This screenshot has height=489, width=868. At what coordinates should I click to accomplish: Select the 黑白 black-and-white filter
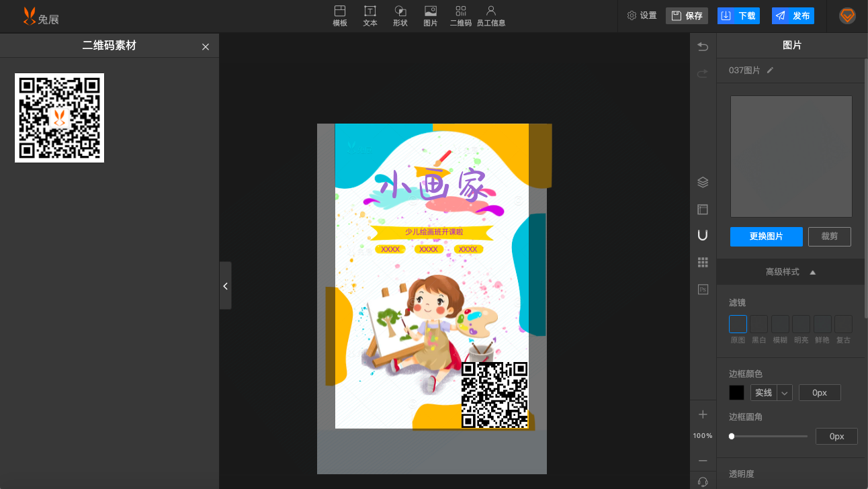(758, 324)
